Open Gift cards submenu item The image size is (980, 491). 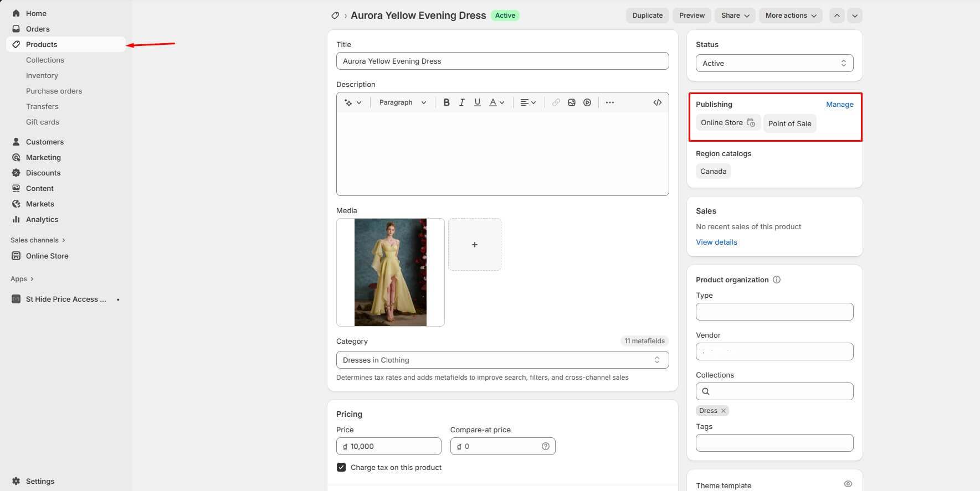point(43,122)
